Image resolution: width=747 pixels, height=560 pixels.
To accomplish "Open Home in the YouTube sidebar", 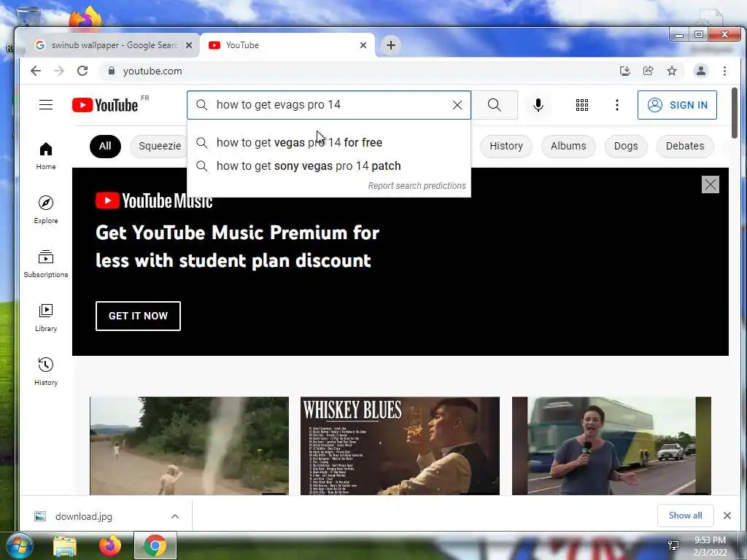I will [x=46, y=156].
